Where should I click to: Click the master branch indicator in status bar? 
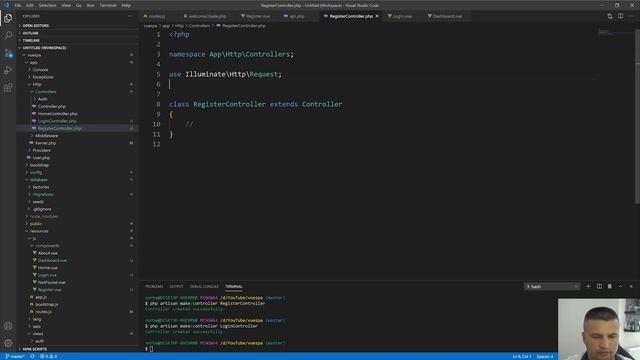(15, 356)
